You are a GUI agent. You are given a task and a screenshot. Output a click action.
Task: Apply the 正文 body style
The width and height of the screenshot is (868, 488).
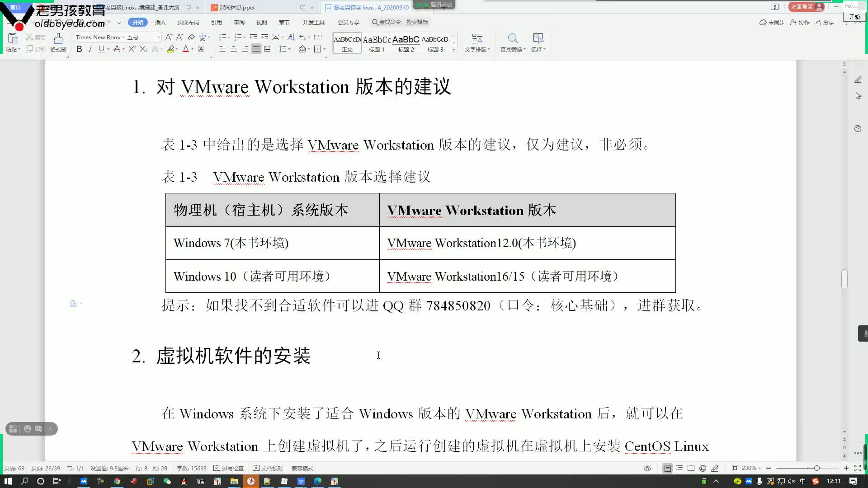coord(347,43)
